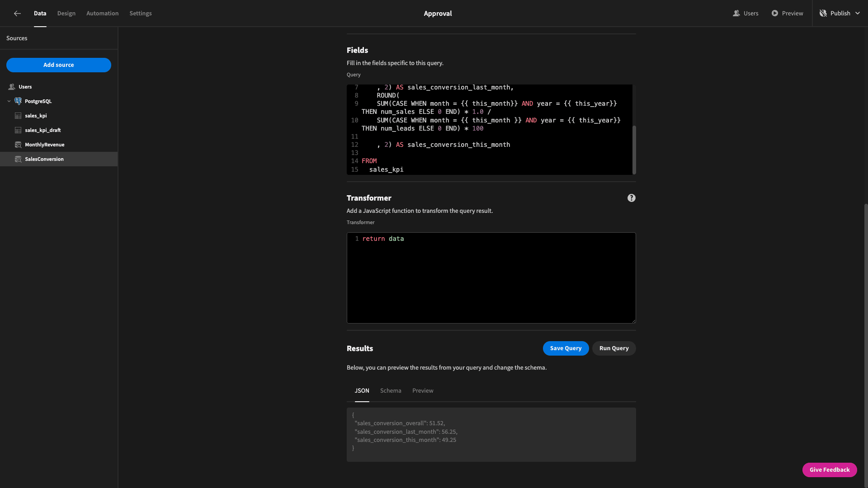Click the query editor scrollbar

pos(634,150)
